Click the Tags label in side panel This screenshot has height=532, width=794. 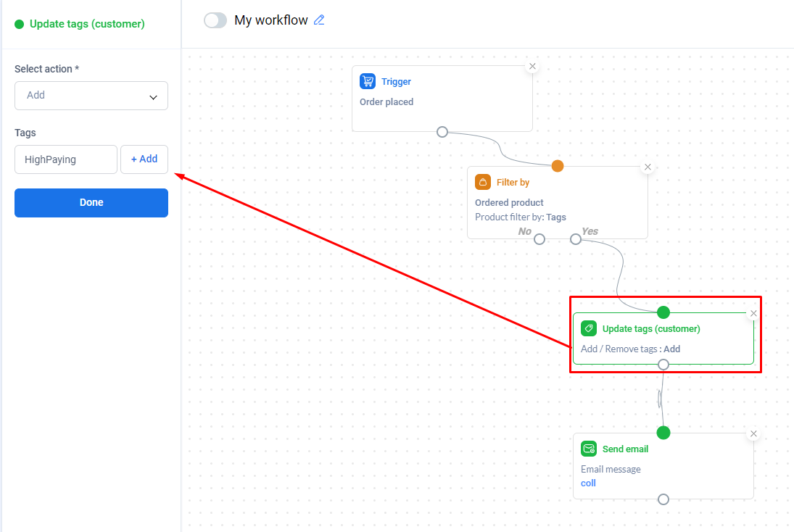point(25,133)
